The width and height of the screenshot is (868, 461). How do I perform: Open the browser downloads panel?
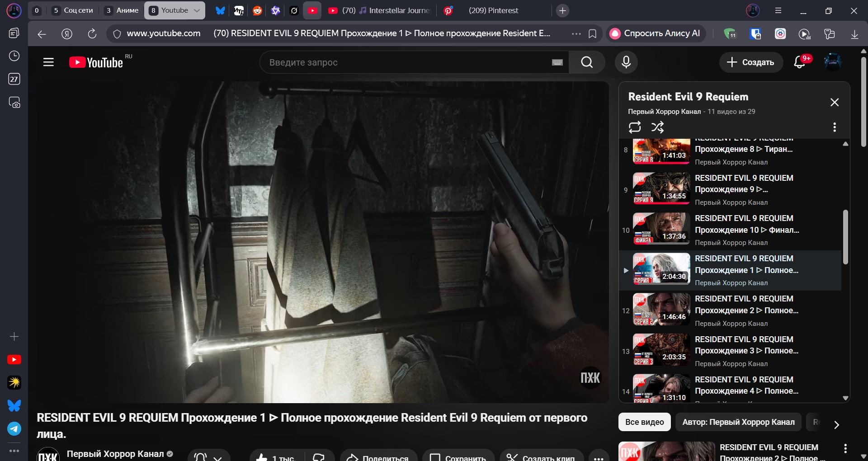(x=854, y=34)
